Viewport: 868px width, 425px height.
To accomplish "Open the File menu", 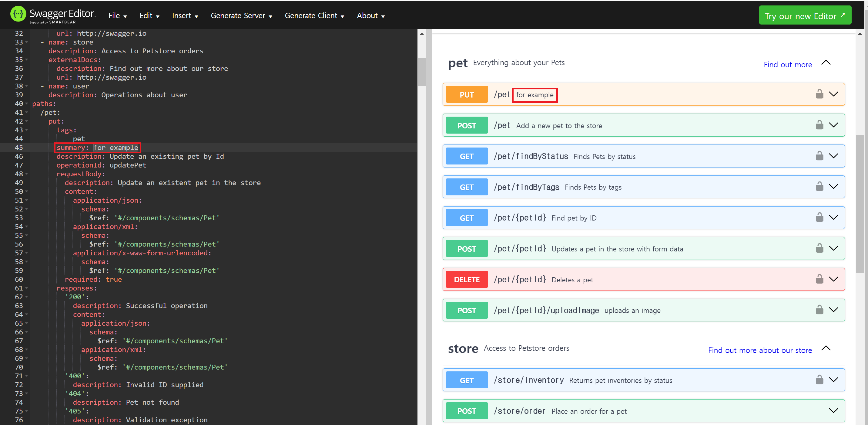I will coord(117,16).
